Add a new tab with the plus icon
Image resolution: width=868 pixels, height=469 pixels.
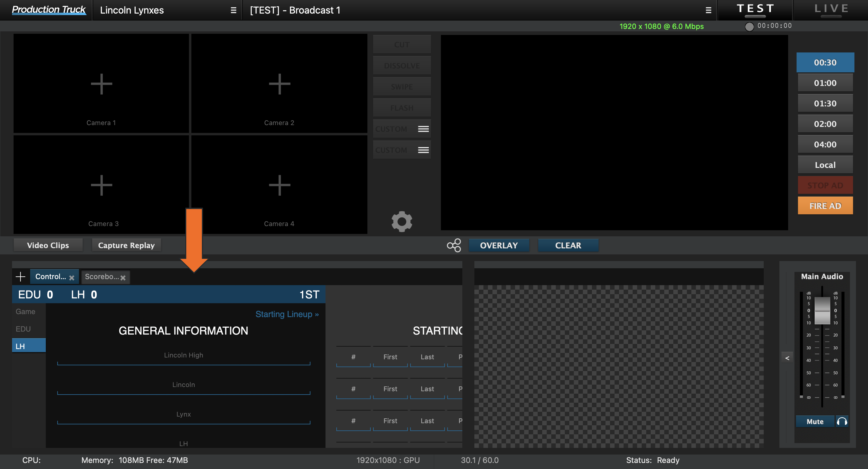(x=20, y=277)
